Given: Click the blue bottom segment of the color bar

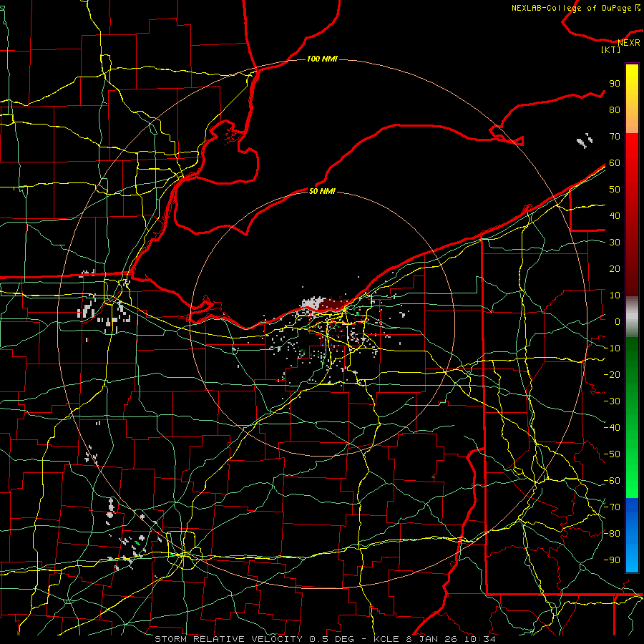Looking at the screenshot, I should point(632,535).
